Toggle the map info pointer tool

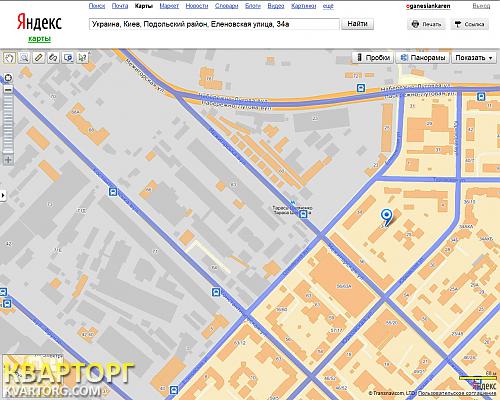[82, 57]
